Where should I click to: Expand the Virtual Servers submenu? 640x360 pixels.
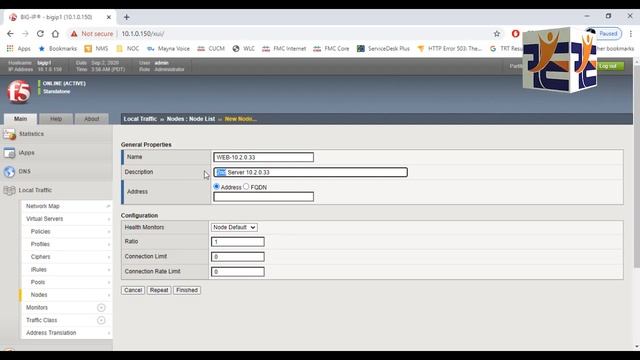(x=109, y=219)
